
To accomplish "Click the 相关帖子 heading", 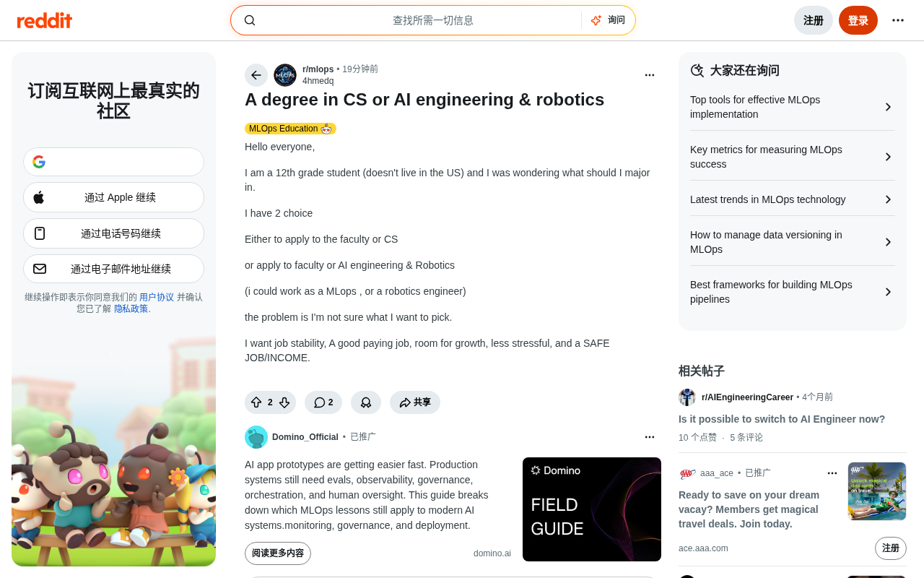I will click(x=702, y=371).
